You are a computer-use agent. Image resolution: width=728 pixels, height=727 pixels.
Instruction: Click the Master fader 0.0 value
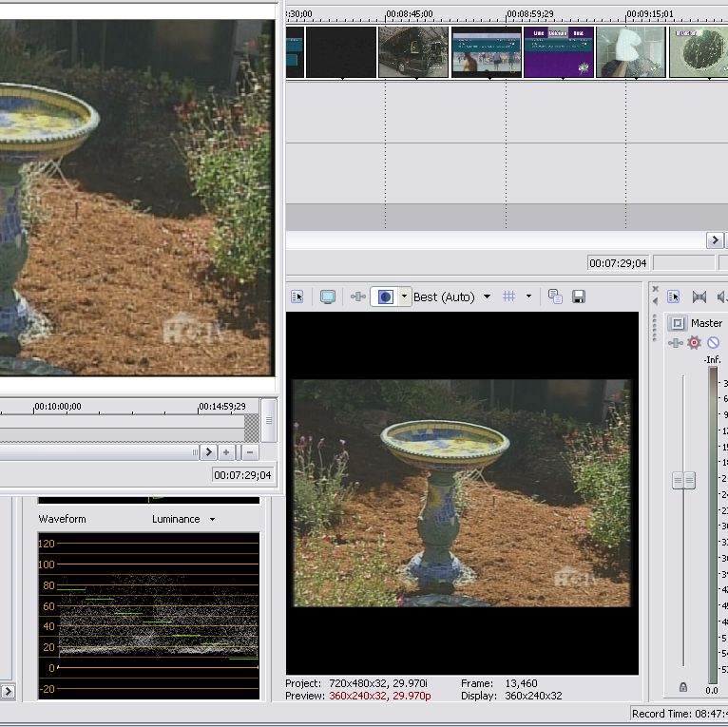coord(712,690)
